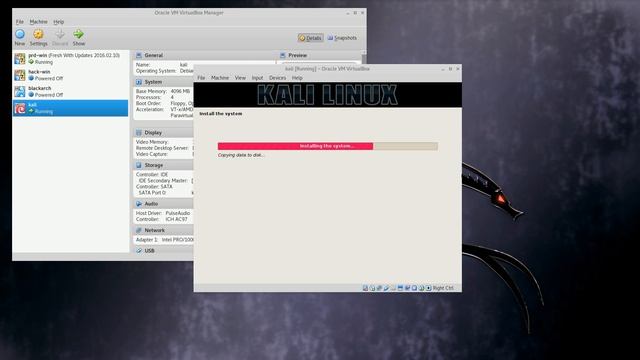The width and height of the screenshot is (640, 360).
Task: Click the 'Controller: ICH AC97' text
Action: (162, 219)
